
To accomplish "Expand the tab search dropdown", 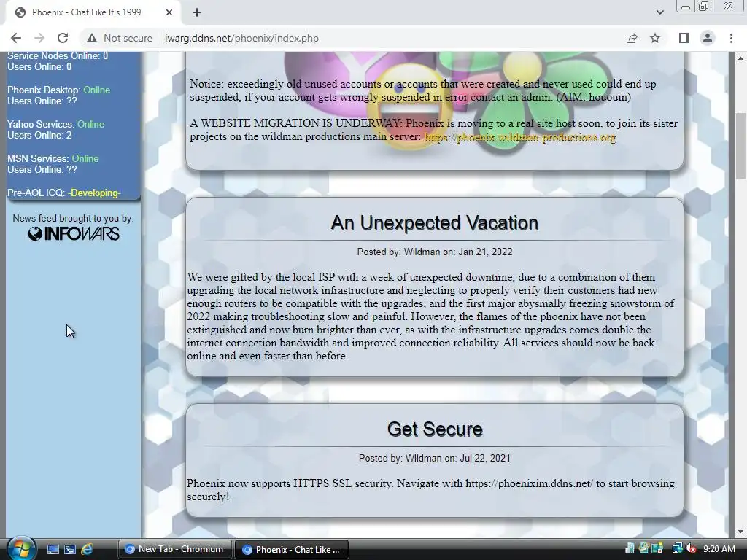I will click(659, 12).
